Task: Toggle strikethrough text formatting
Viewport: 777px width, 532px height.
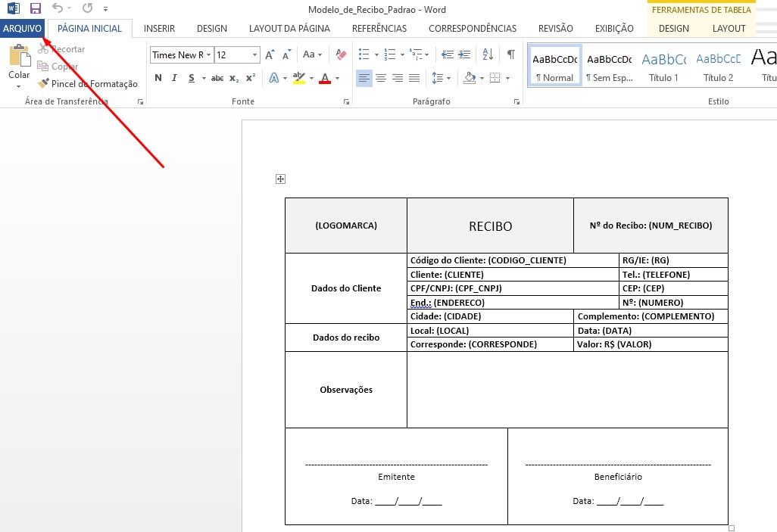Action: (217, 78)
